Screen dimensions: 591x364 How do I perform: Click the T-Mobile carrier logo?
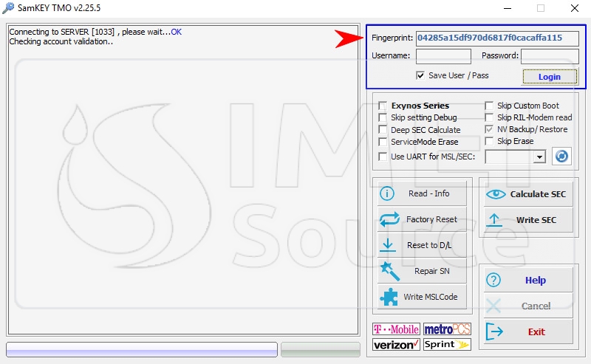[397, 329]
